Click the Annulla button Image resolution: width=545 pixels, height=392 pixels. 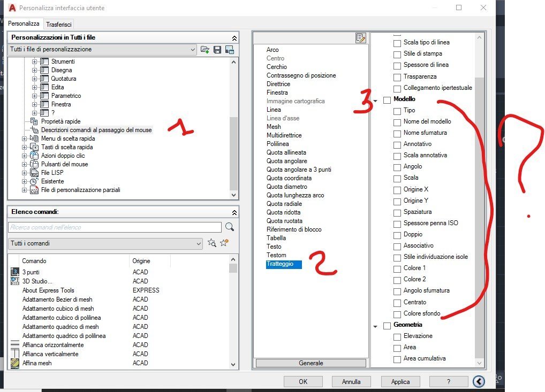[351, 382]
